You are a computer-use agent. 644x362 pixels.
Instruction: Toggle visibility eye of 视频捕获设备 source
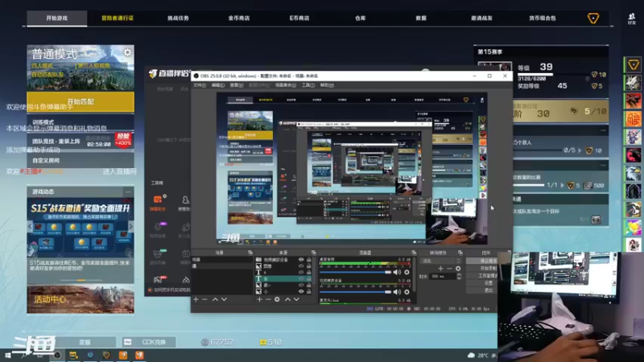tap(301, 260)
